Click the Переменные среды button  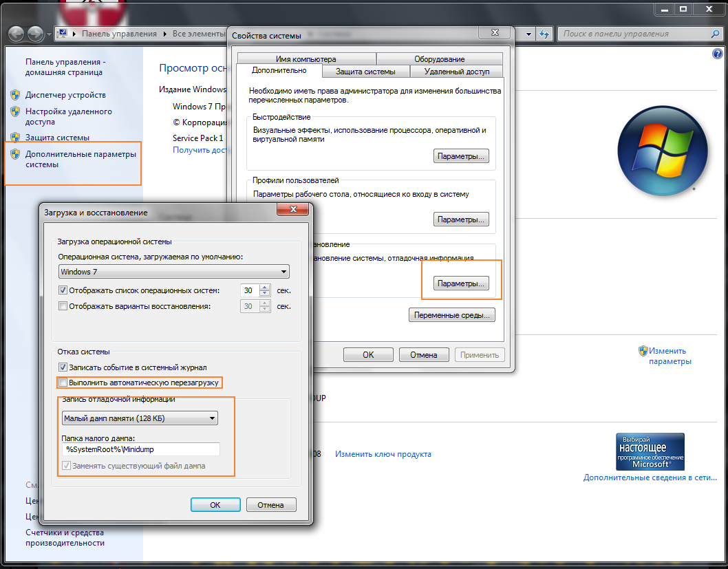click(x=452, y=316)
